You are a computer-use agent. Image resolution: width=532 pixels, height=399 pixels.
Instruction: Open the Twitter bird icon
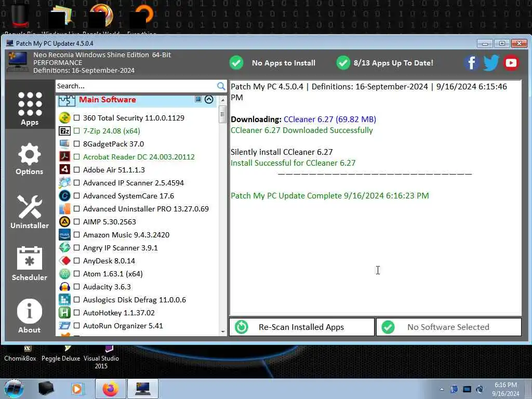pyautogui.click(x=491, y=63)
